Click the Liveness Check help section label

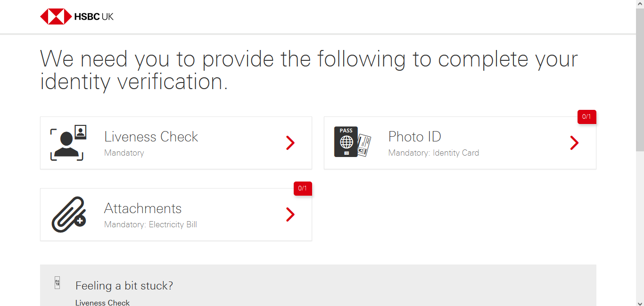click(102, 302)
